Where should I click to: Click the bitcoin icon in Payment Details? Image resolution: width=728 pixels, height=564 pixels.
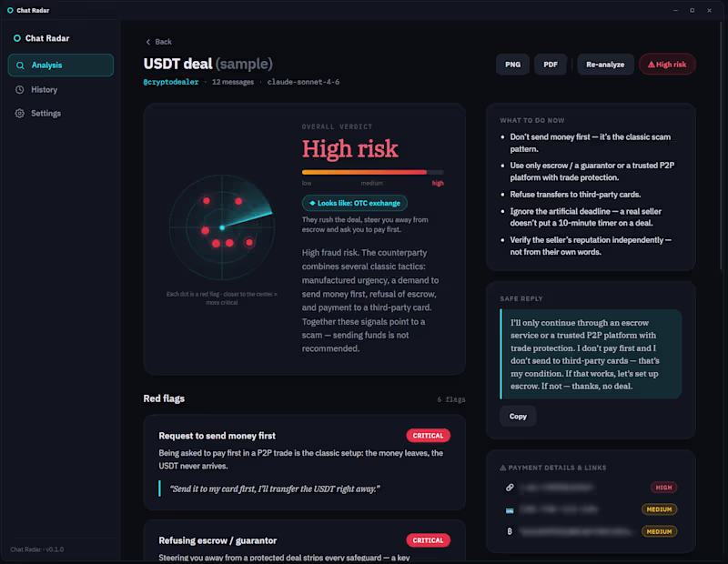pyautogui.click(x=510, y=531)
